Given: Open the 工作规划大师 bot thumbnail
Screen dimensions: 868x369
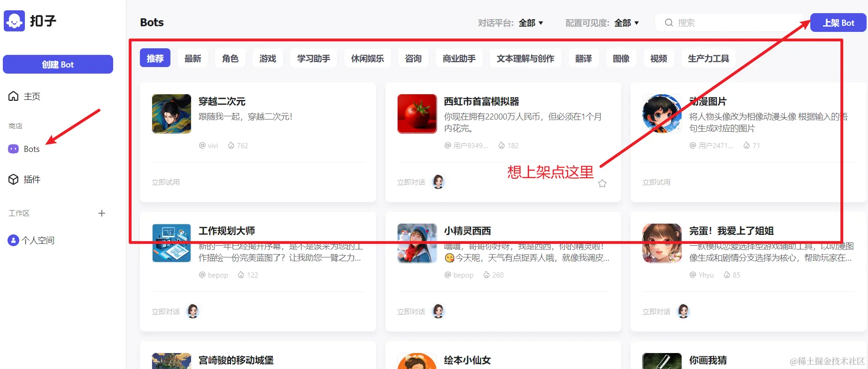Looking at the screenshot, I should pyautogui.click(x=171, y=243).
